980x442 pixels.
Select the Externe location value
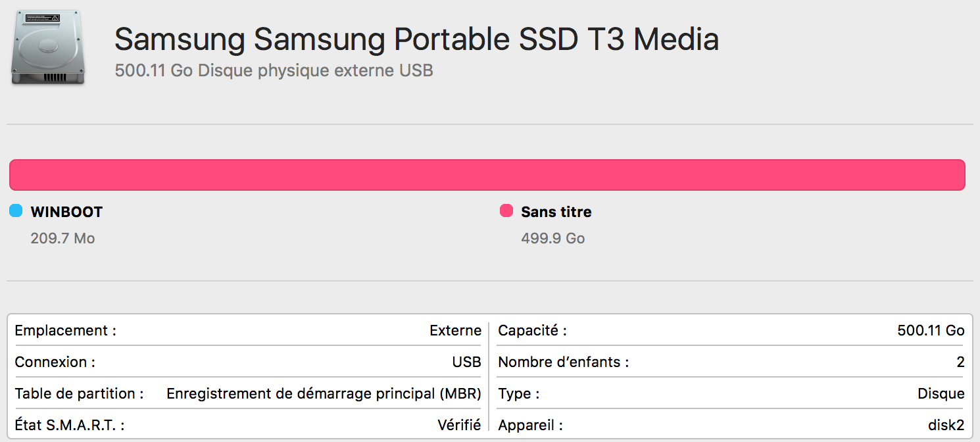coord(455,330)
